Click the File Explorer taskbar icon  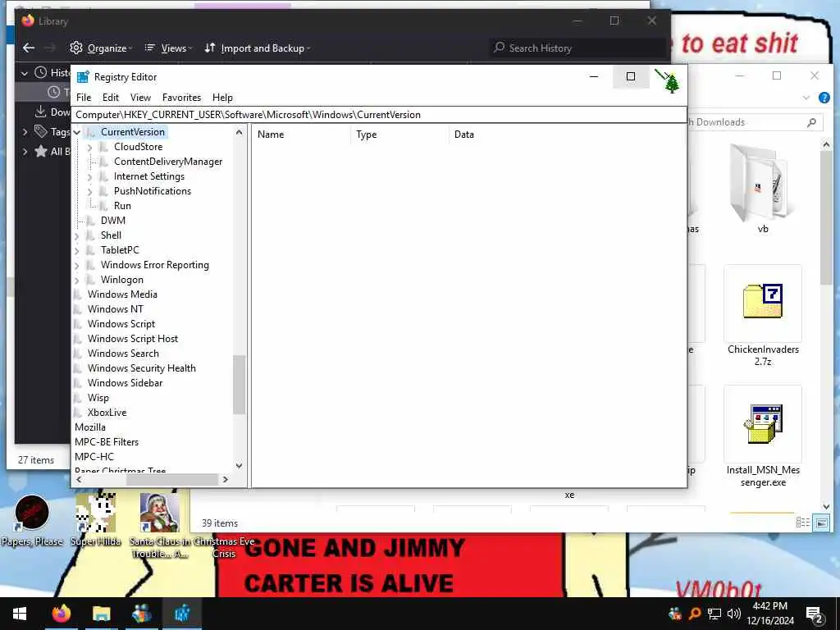[x=101, y=614]
